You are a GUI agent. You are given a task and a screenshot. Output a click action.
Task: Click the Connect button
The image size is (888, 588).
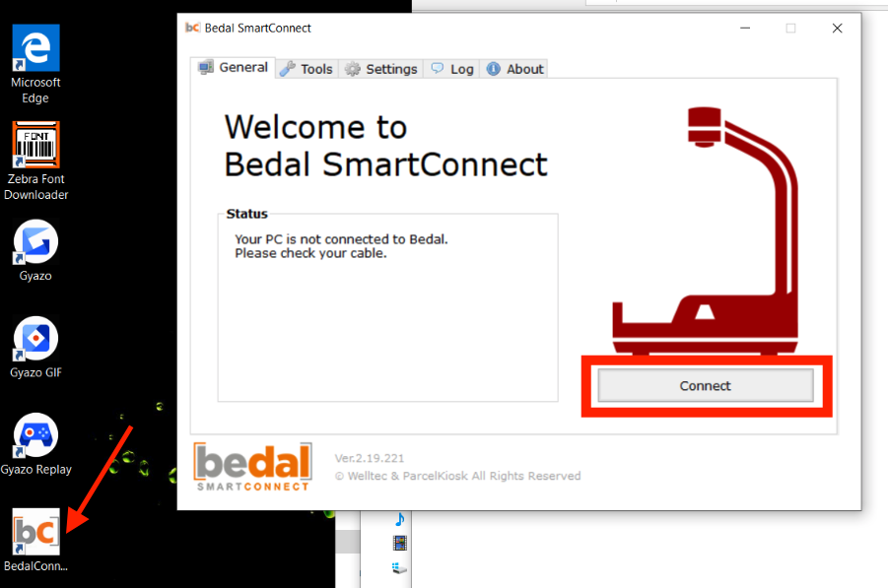pyautogui.click(x=706, y=385)
